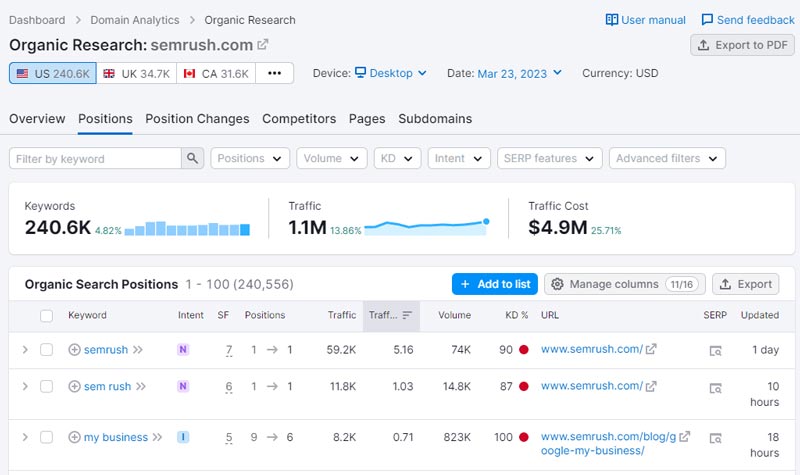Click the Export to PDF button
The width and height of the screenshot is (800, 475).
pyautogui.click(x=742, y=45)
